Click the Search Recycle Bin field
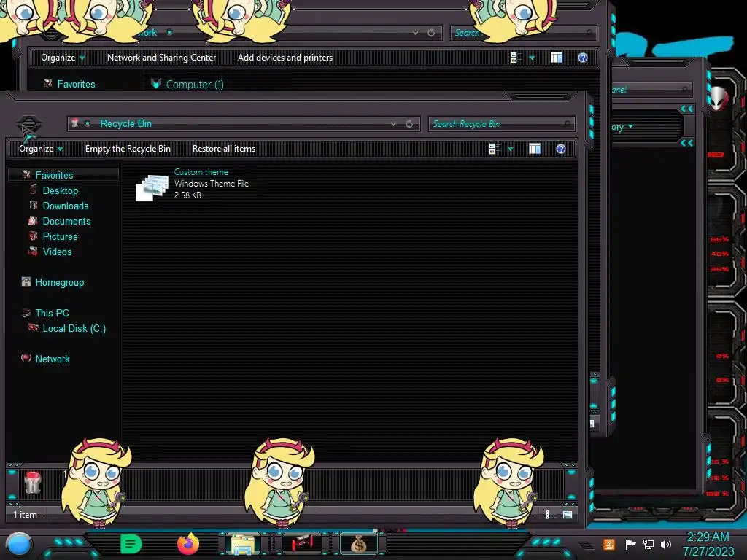Viewport: 747px width, 560px height. click(x=501, y=124)
